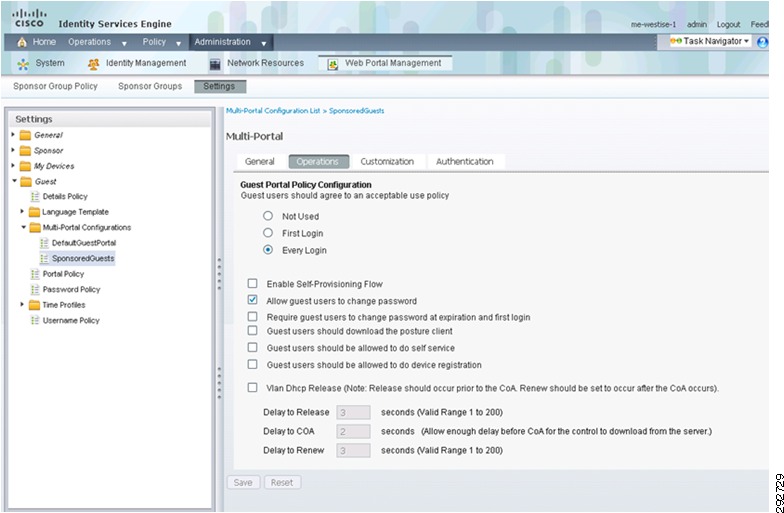Image resolution: width=784 pixels, height=513 pixels.
Task: Click the Logout link
Action: (x=728, y=24)
